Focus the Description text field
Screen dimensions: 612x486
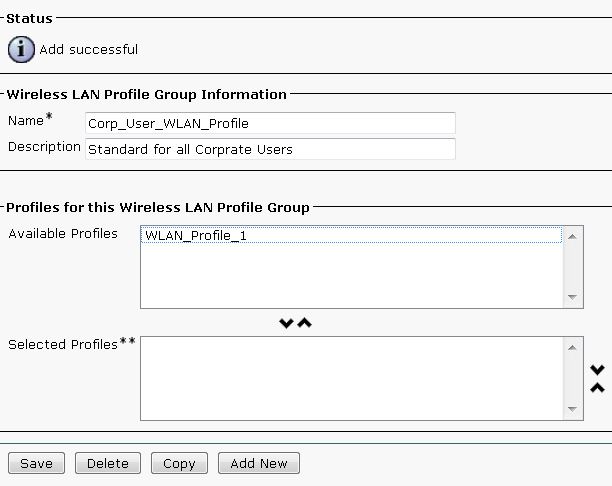(270, 149)
